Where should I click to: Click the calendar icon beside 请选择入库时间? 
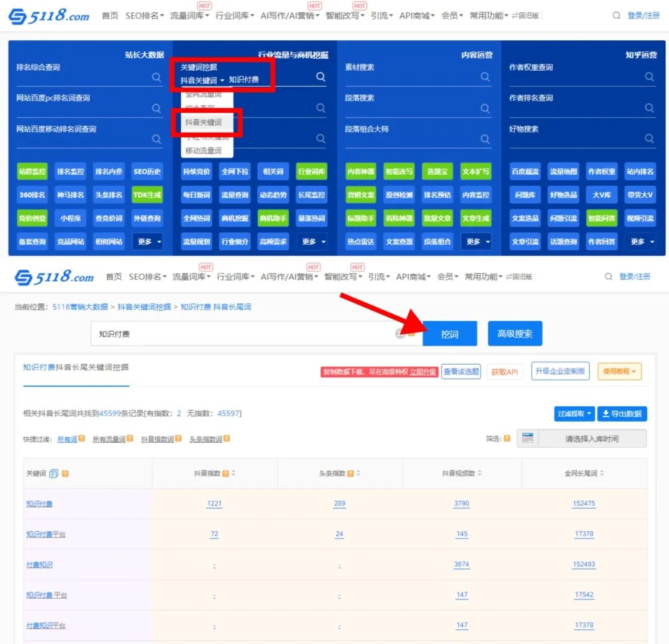(x=528, y=438)
